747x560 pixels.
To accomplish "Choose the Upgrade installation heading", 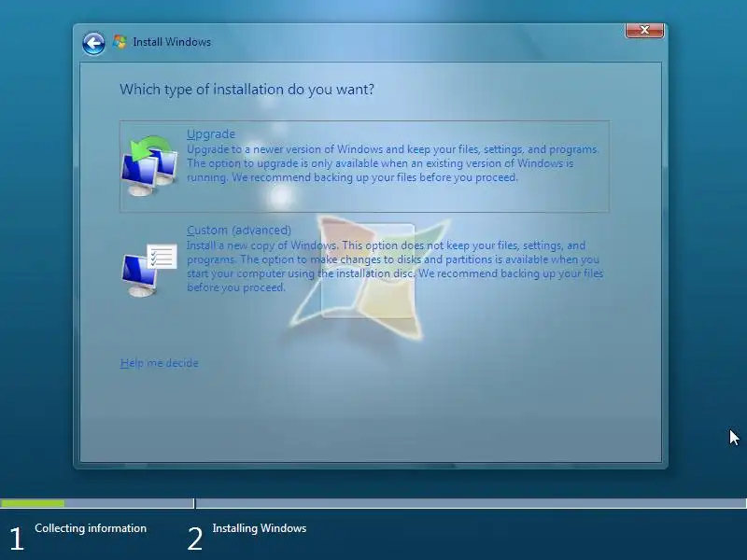I will click(211, 133).
